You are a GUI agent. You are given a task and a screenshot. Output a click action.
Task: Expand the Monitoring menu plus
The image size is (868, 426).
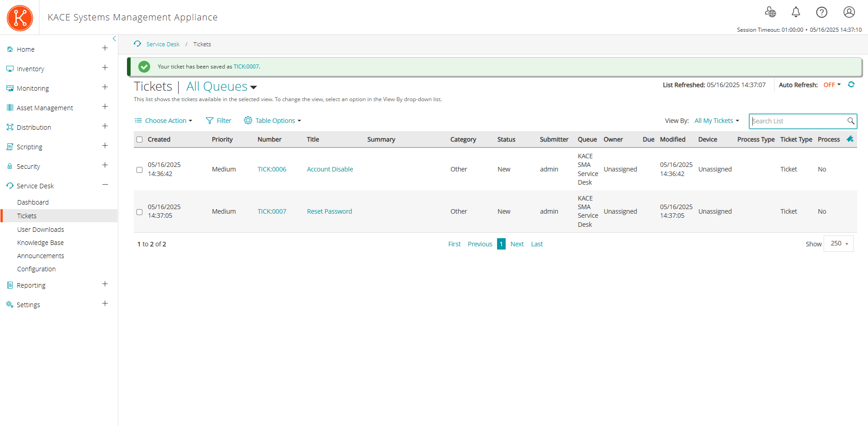(x=105, y=87)
